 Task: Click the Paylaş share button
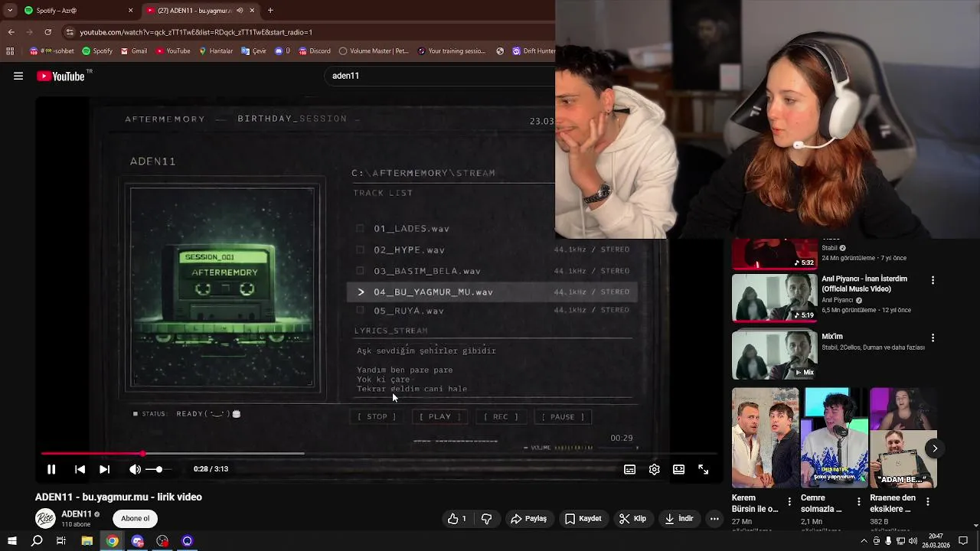click(x=528, y=518)
